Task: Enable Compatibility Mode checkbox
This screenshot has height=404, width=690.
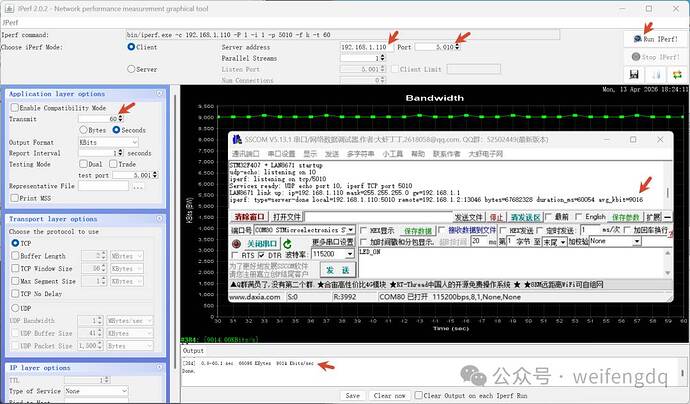Action: point(15,107)
